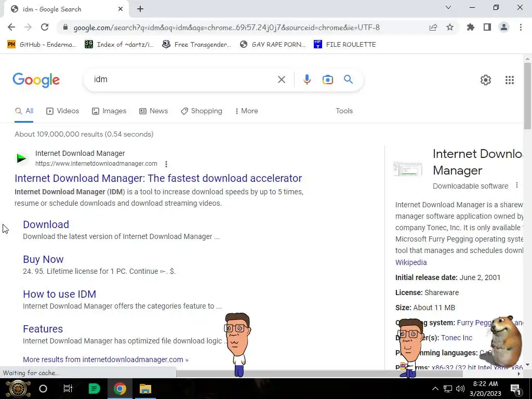Reload the current page
This screenshot has width=532, height=399.
[x=45, y=28]
